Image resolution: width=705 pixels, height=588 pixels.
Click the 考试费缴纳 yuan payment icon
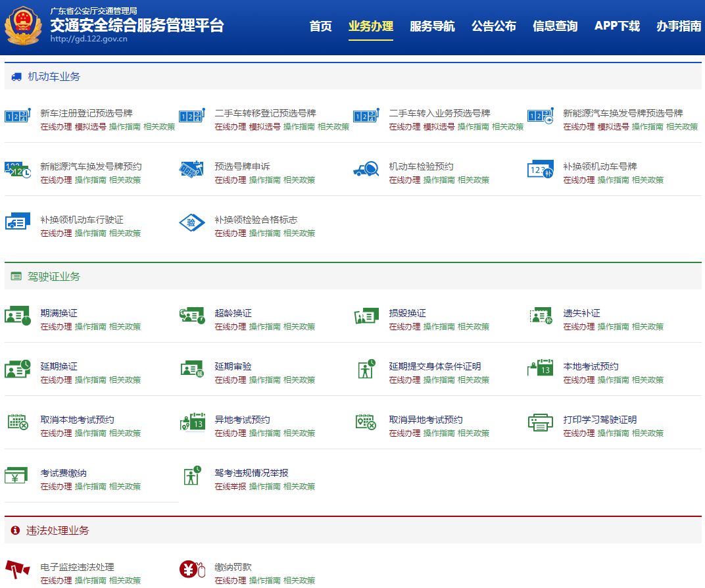(x=16, y=476)
